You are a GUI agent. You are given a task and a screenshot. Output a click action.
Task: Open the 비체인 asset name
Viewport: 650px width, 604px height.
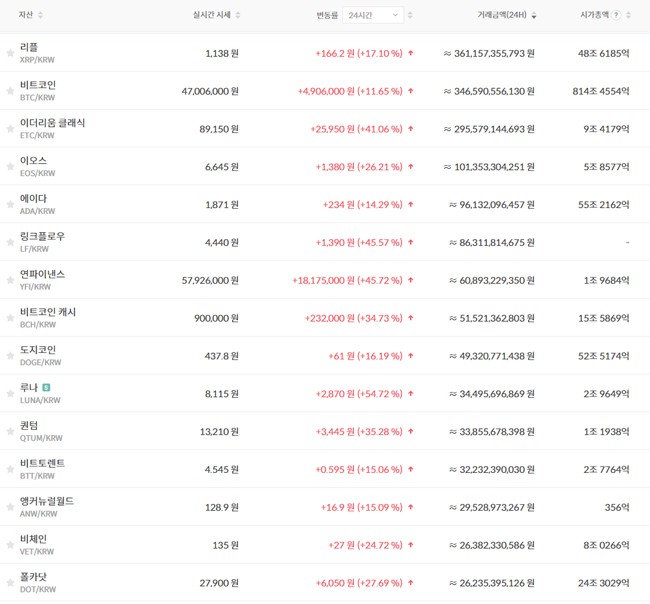tap(33, 539)
